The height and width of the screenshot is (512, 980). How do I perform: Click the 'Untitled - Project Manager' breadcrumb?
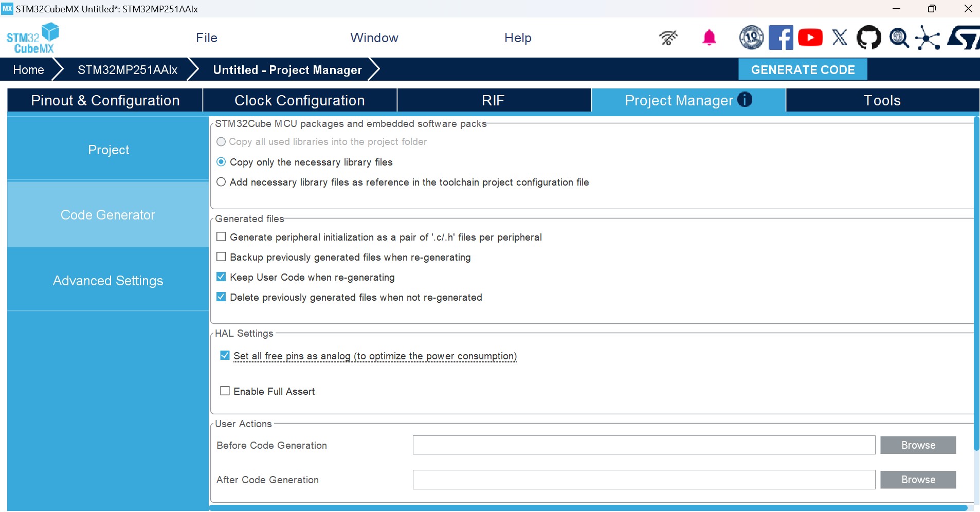click(x=287, y=69)
